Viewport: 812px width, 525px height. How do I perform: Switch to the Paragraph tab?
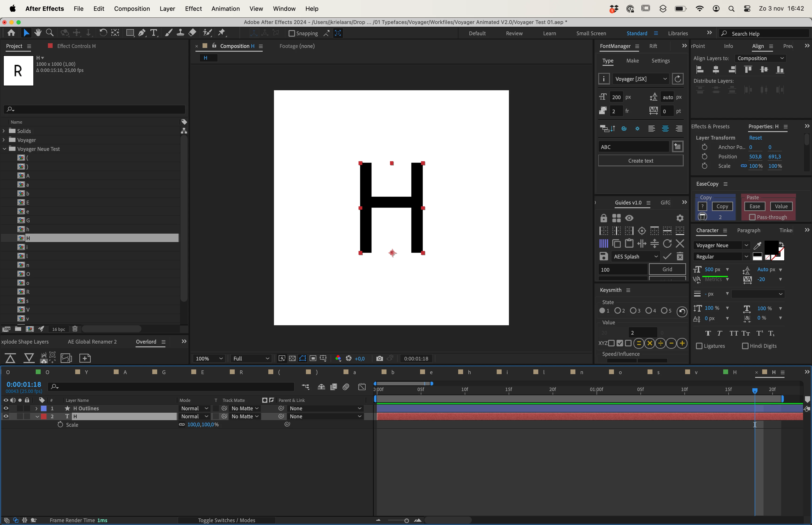(x=748, y=231)
